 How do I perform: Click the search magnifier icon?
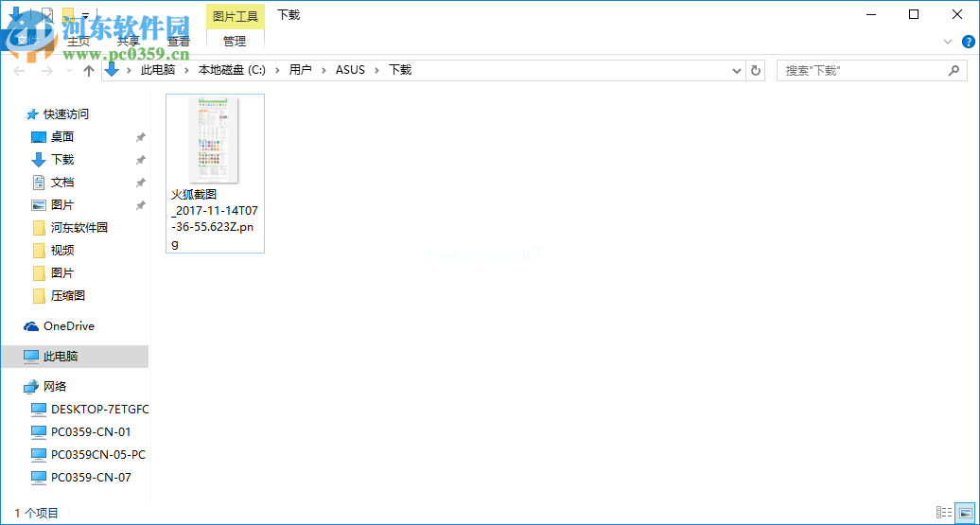pos(954,70)
